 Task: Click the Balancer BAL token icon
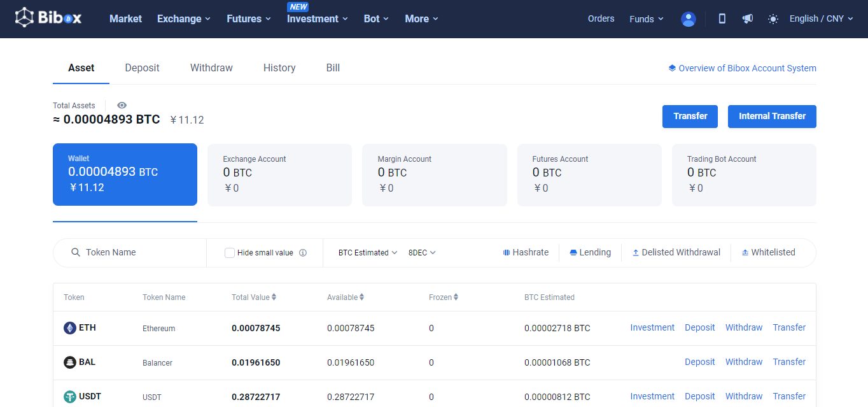tap(70, 362)
